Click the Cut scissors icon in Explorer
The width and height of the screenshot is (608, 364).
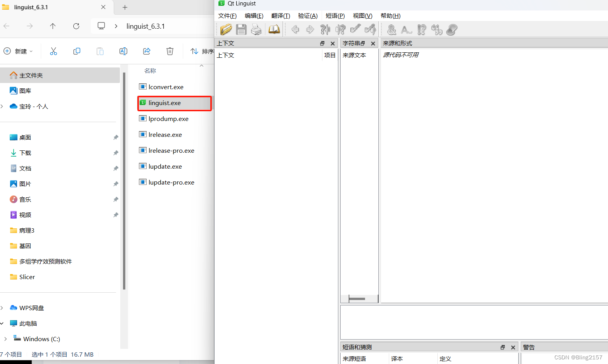[54, 51]
